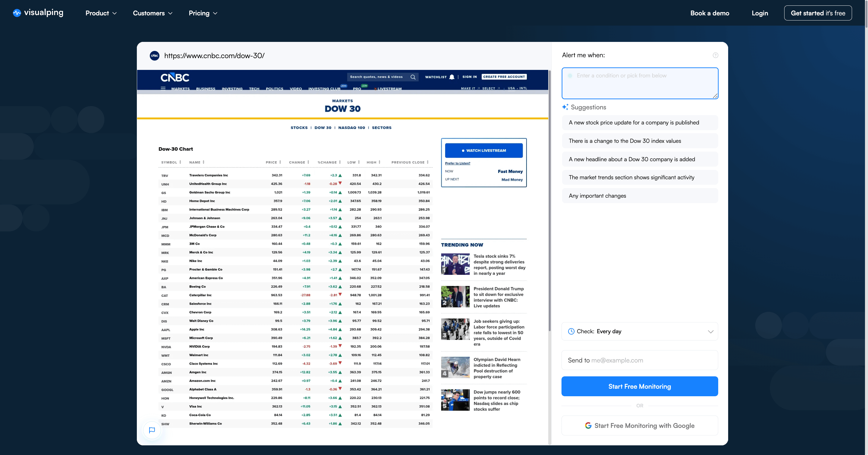Viewport: 868px width, 455px height.
Task: Expand the Customers menu
Action: (x=153, y=13)
